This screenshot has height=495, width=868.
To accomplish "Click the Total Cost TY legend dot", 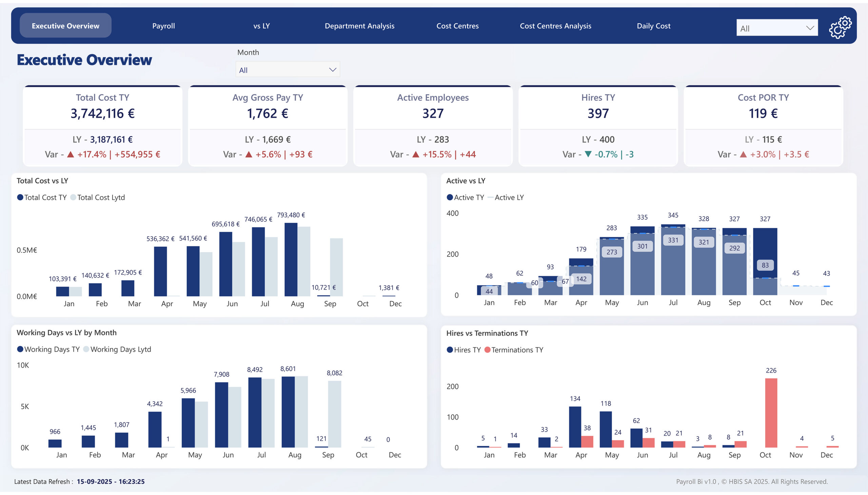I will pos(21,197).
